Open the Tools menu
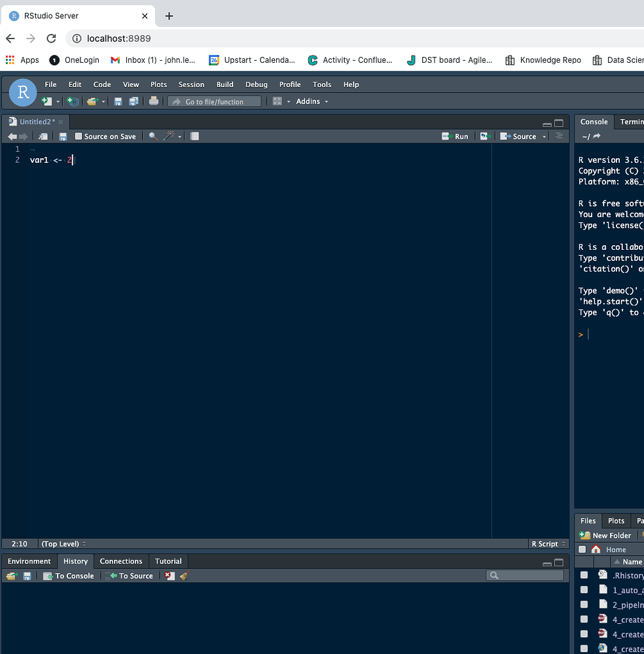The height and width of the screenshot is (654, 644). 322,84
